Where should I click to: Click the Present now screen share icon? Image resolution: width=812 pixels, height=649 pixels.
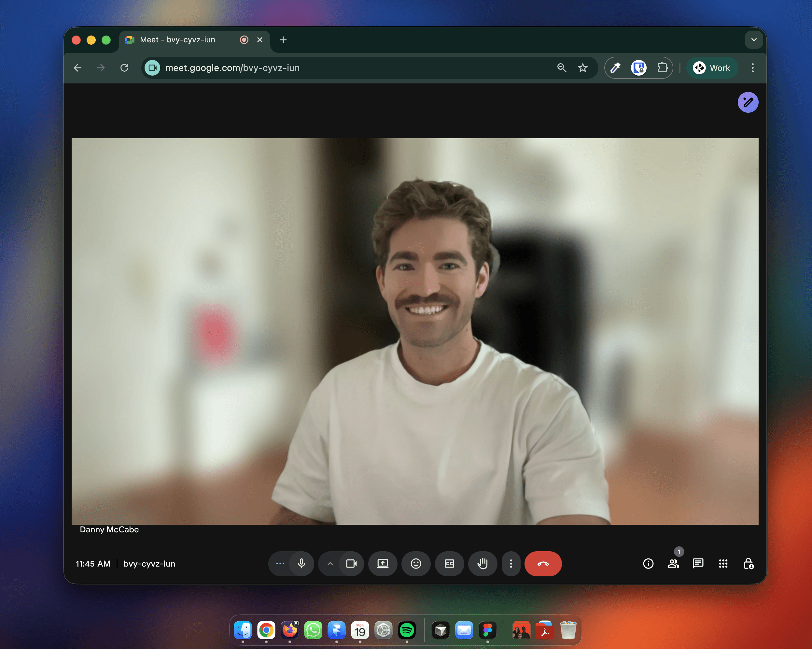[382, 563]
